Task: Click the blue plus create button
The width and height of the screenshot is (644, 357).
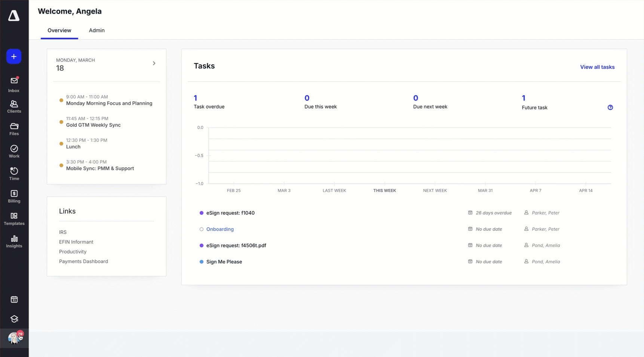Action: 14,57
